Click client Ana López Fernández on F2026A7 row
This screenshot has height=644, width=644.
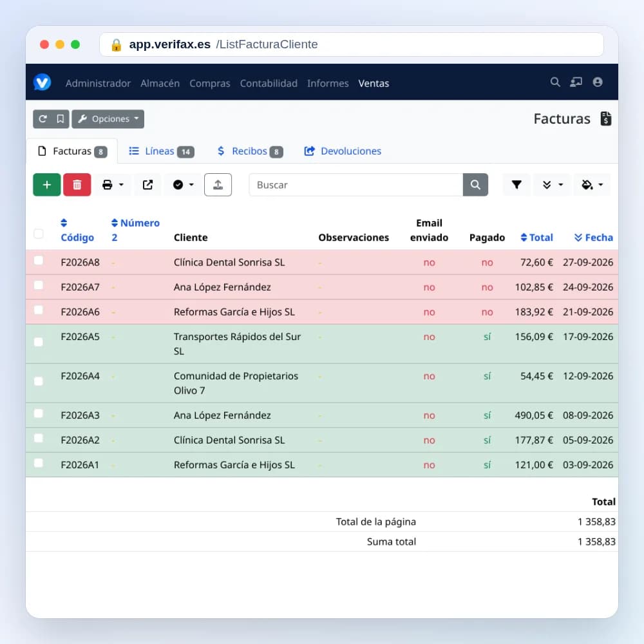[222, 287]
